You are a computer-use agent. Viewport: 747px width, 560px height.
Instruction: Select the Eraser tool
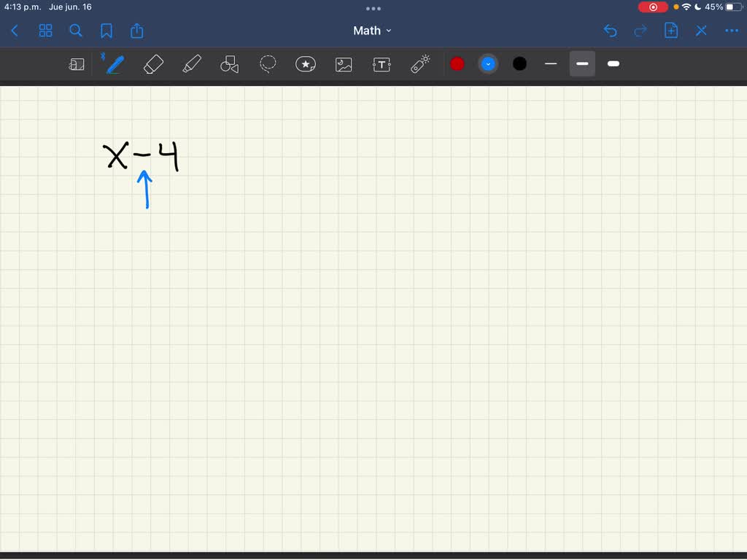pos(154,64)
